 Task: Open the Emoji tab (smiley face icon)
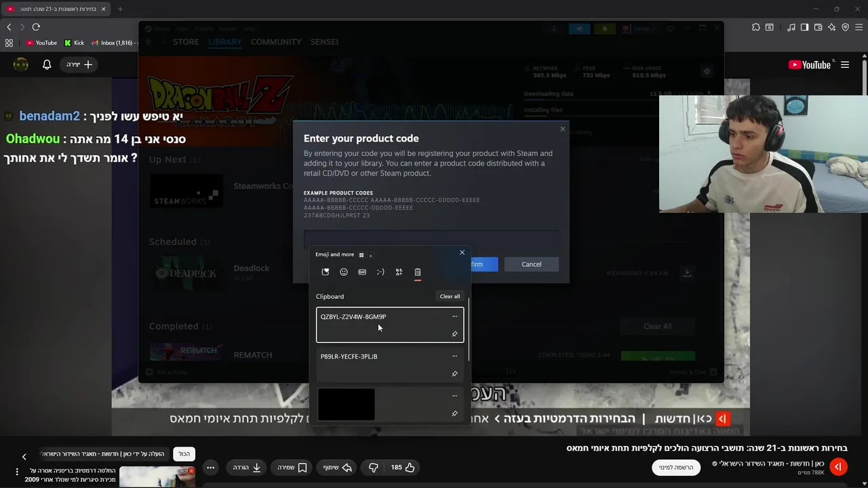pyautogui.click(x=344, y=272)
